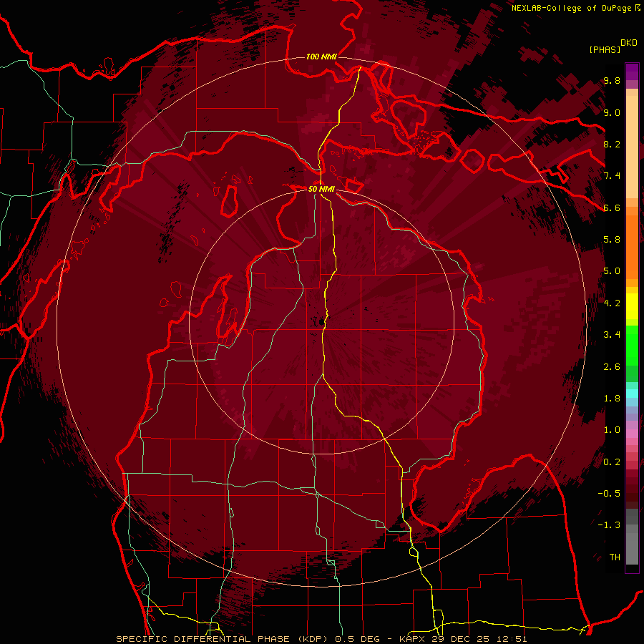Click the 5.0 scale value

point(612,271)
